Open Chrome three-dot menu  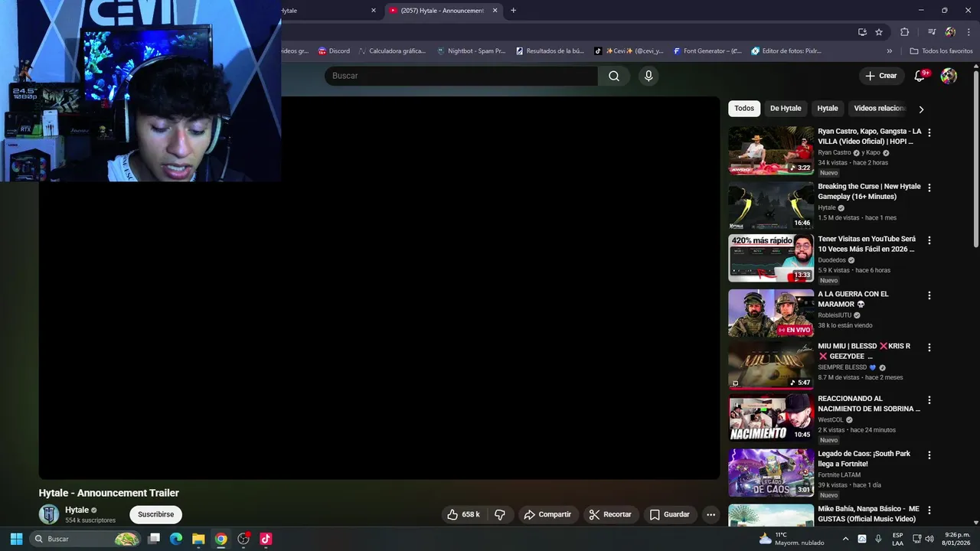(968, 32)
